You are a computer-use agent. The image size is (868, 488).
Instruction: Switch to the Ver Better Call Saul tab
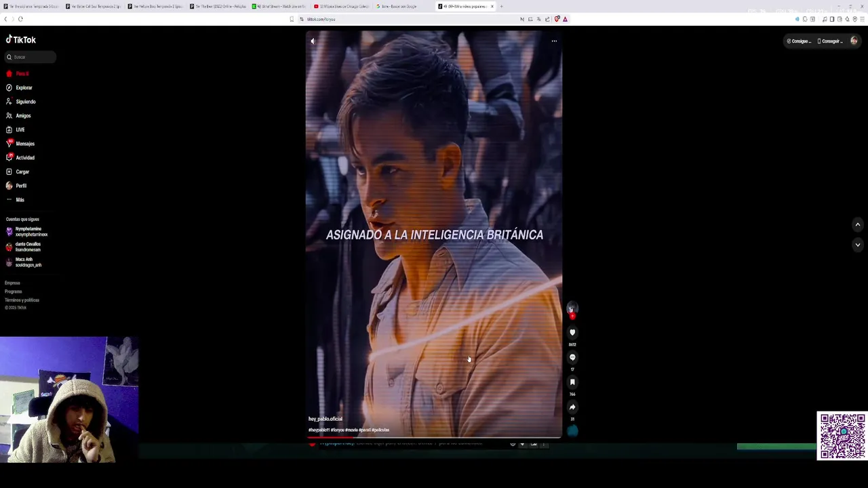click(94, 6)
